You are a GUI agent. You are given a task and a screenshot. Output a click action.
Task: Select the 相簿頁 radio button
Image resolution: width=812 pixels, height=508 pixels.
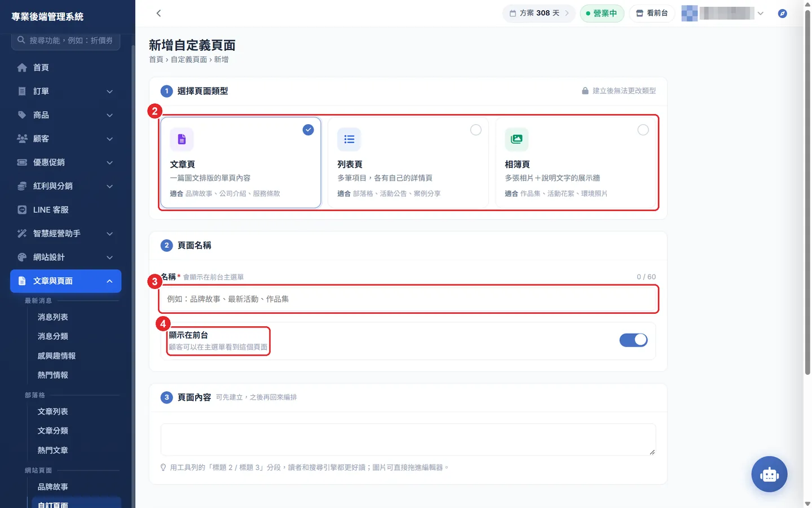(x=643, y=130)
